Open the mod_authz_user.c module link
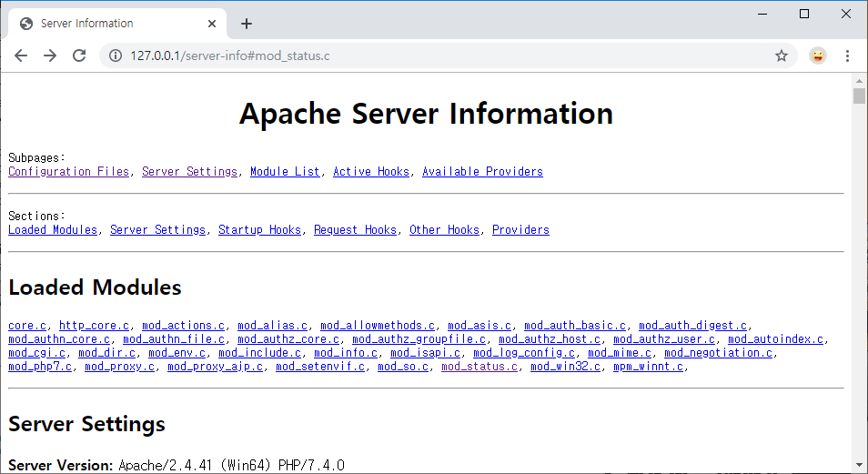This screenshot has height=474, width=868. pyautogui.click(x=664, y=338)
